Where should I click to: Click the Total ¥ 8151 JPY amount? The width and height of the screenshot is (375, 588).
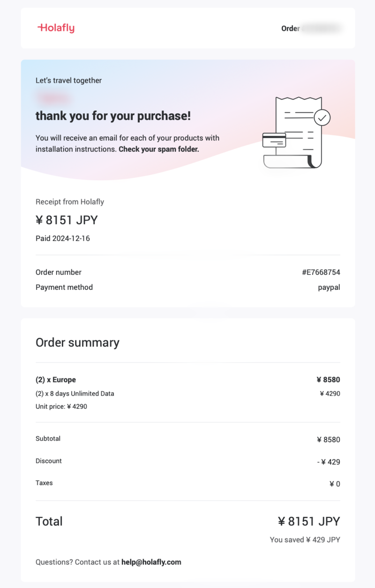click(309, 522)
